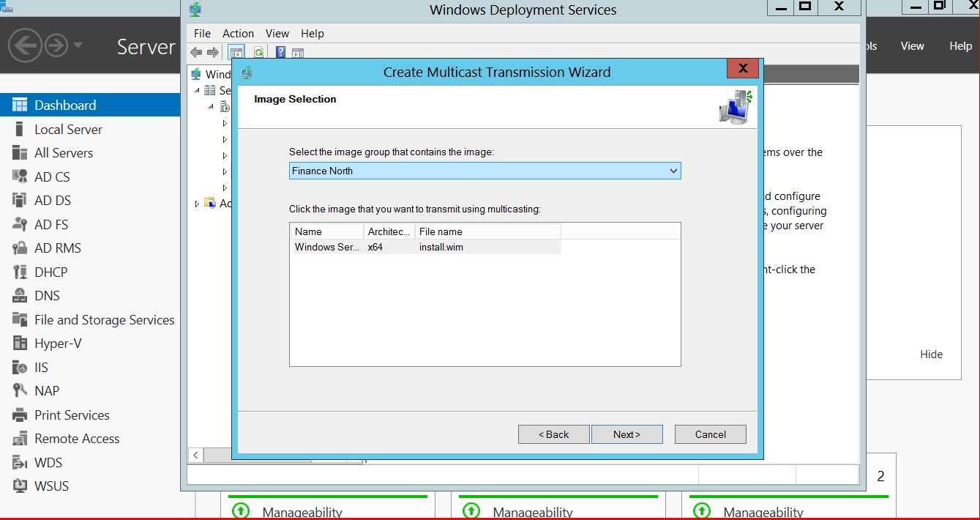Image resolution: width=980 pixels, height=520 pixels.
Task: Click the x64 architecture cell
Action: pyautogui.click(x=375, y=248)
